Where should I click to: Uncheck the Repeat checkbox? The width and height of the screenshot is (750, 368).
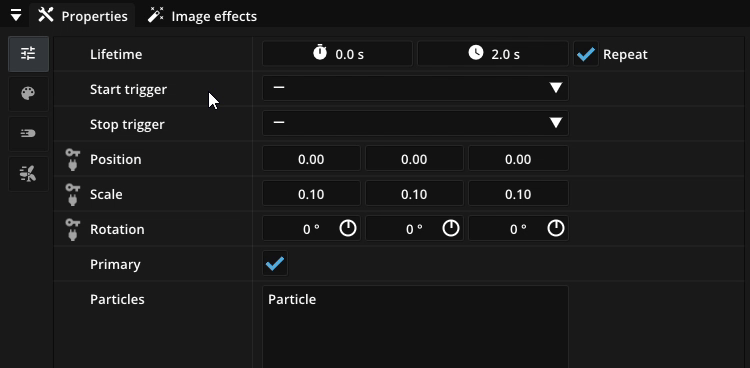(x=586, y=54)
